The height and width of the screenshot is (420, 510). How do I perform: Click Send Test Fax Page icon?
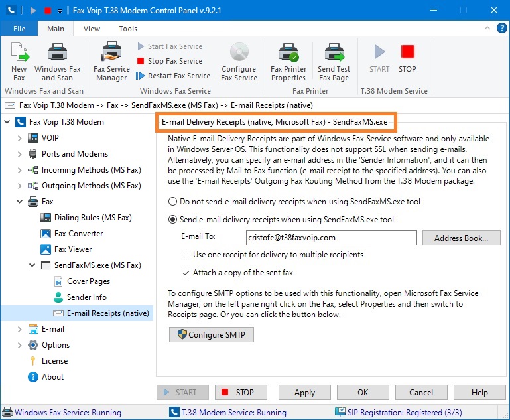click(x=334, y=52)
